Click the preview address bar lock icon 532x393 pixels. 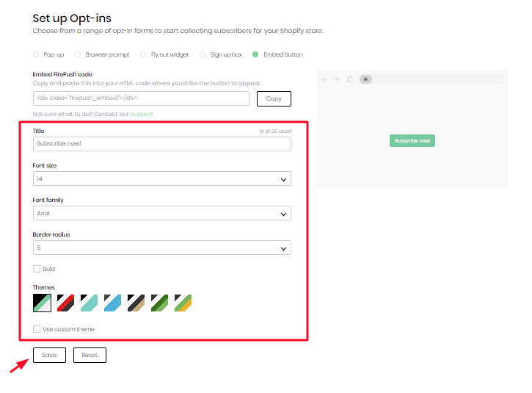pos(366,79)
